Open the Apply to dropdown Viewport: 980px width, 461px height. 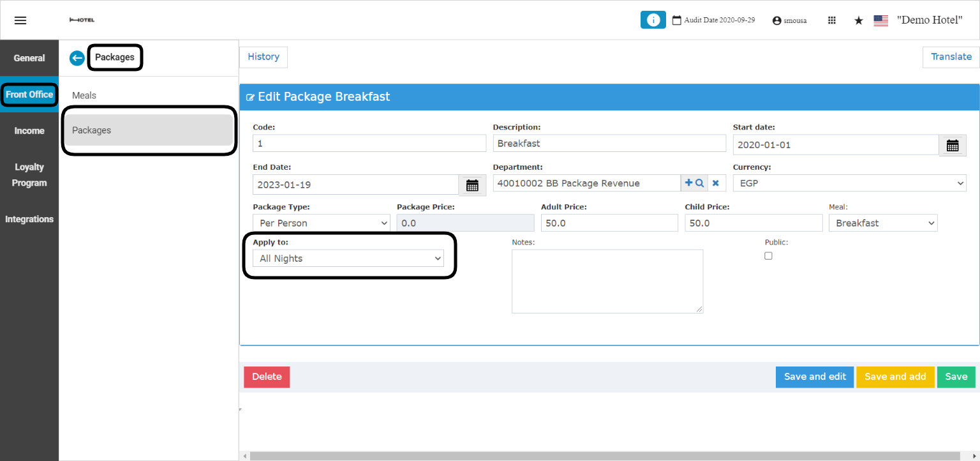[348, 258]
